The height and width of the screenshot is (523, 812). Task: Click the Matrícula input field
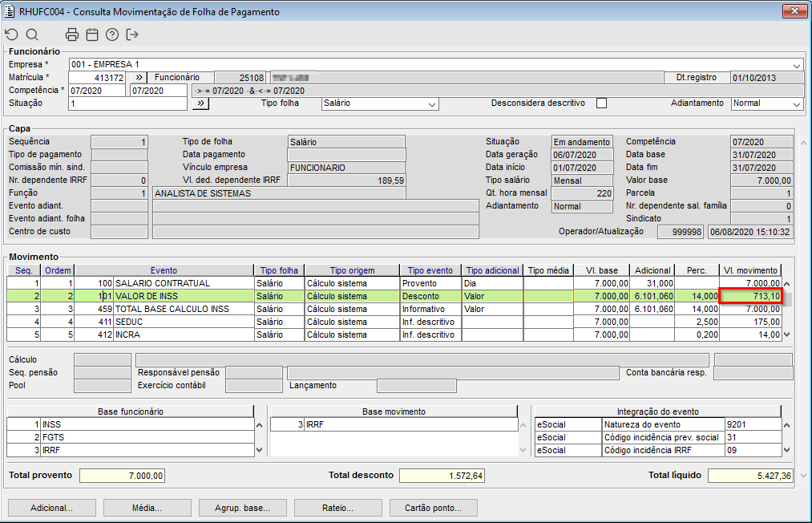point(97,78)
